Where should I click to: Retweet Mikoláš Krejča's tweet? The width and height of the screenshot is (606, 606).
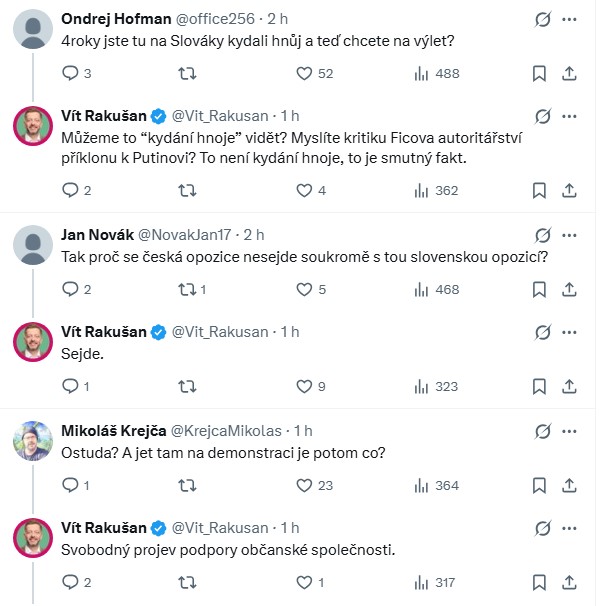coord(186,485)
